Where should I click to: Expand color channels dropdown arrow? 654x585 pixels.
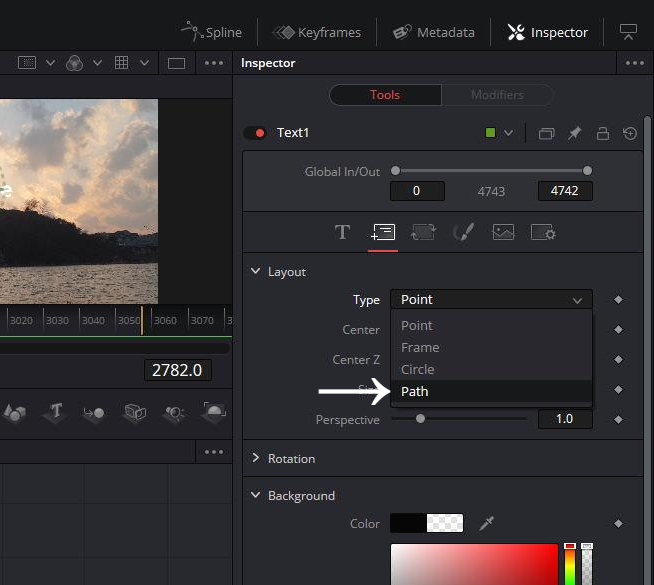[x=97, y=63]
